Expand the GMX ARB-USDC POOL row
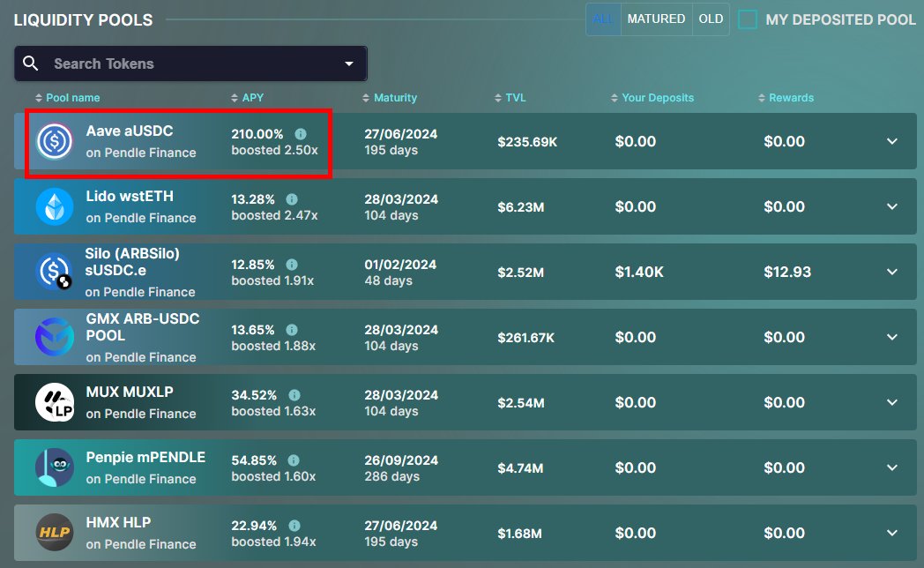Image resolution: width=924 pixels, height=568 pixels. 892,337
